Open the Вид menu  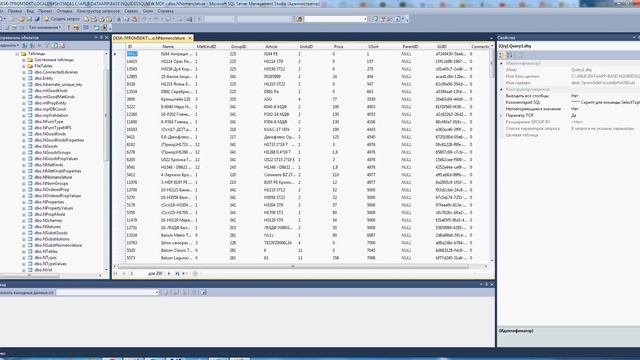[x=30, y=11]
